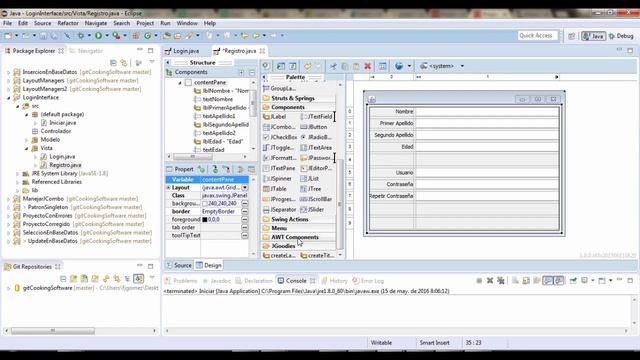
Task: Expand the Modelo package node
Action: [x=27, y=140]
